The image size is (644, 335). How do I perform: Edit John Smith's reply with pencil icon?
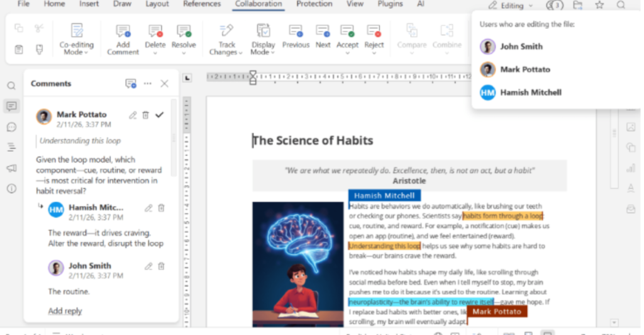click(148, 266)
